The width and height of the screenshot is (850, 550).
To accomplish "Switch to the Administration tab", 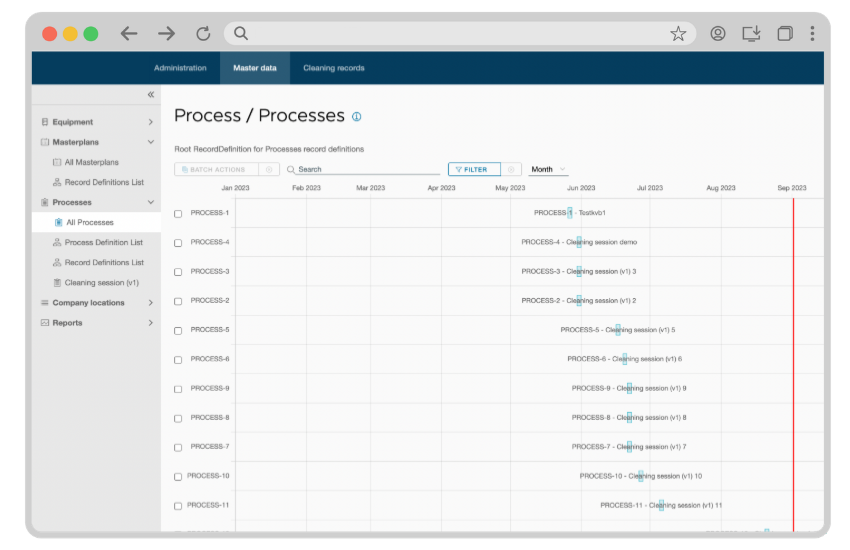I will (x=180, y=68).
